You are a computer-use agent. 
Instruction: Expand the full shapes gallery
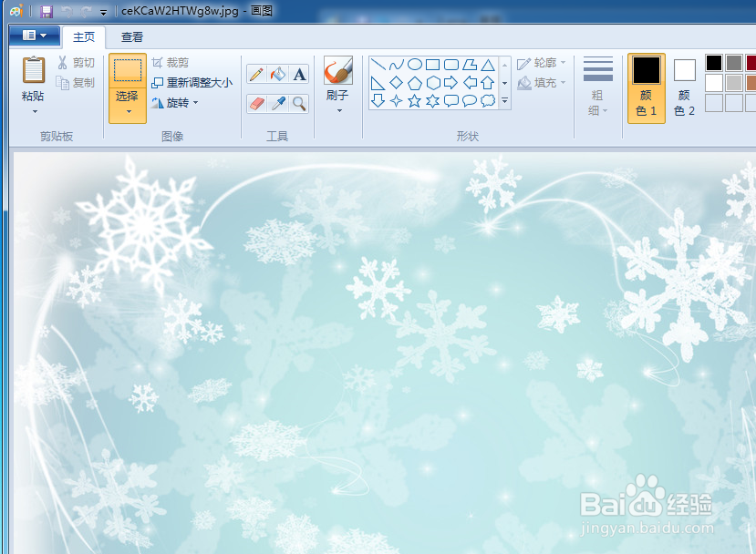(505, 101)
